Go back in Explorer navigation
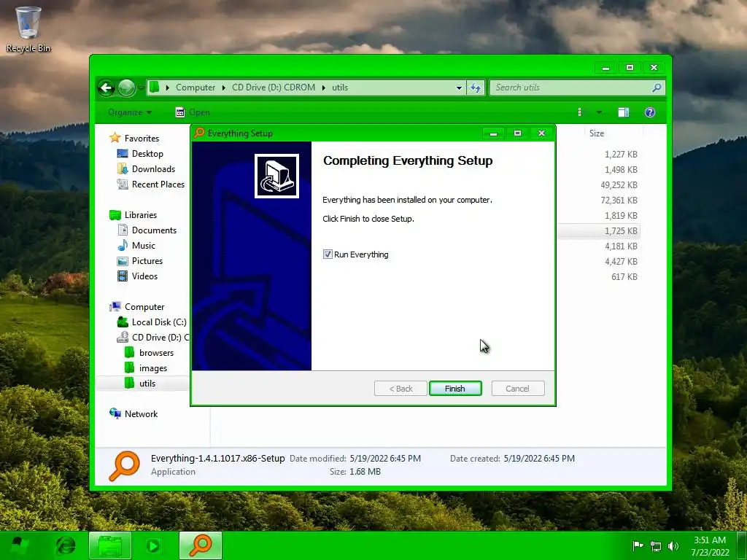The width and height of the screenshot is (747, 560). pos(107,87)
